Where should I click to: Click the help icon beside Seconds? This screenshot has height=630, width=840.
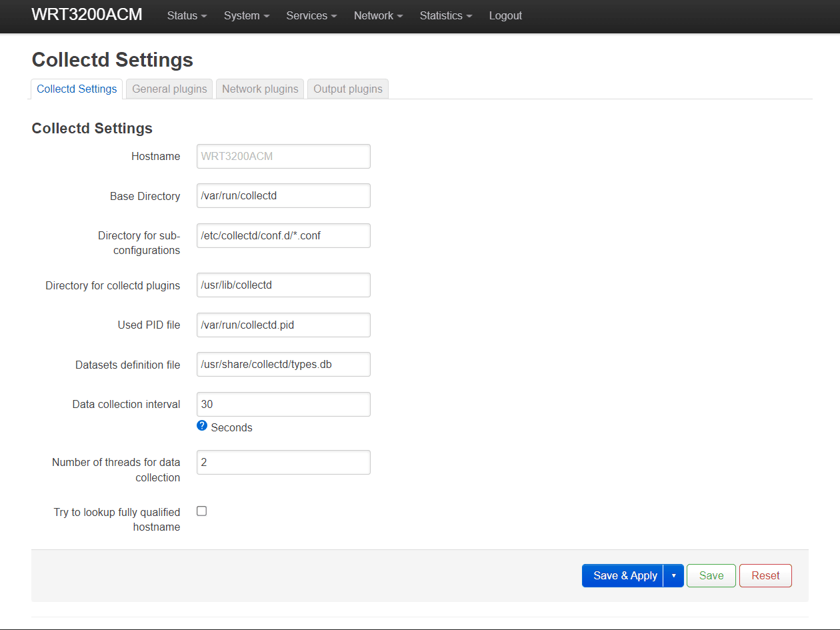(x=202, y=425)
